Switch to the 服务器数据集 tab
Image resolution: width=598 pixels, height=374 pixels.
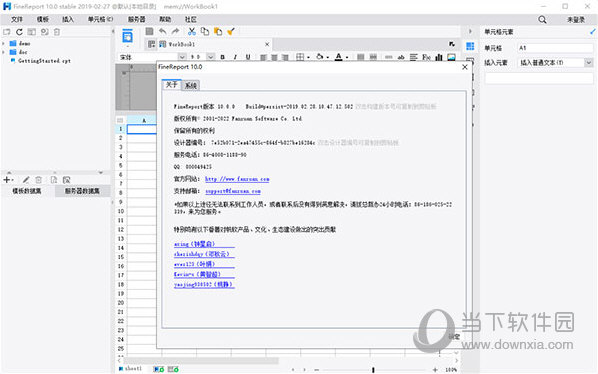pos(82,191)
